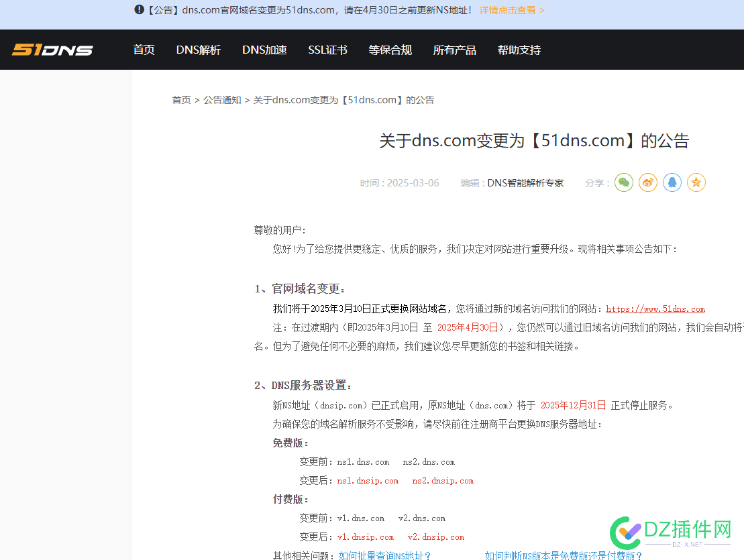Click the v2.dns.com old address
The height and width of the screenshot is (560, 744).
pyautogui.click(x=422, y=518)
